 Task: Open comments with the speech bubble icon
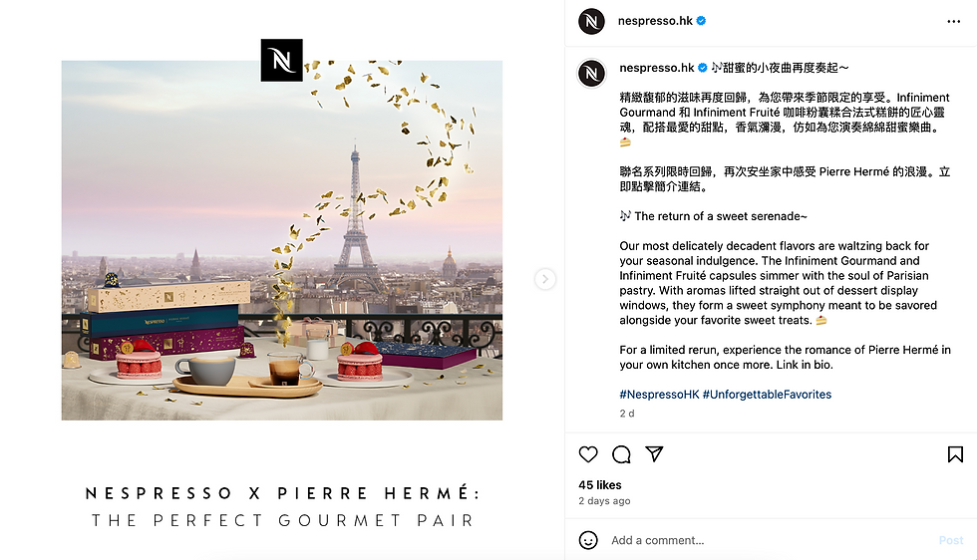tap(621, 454)
